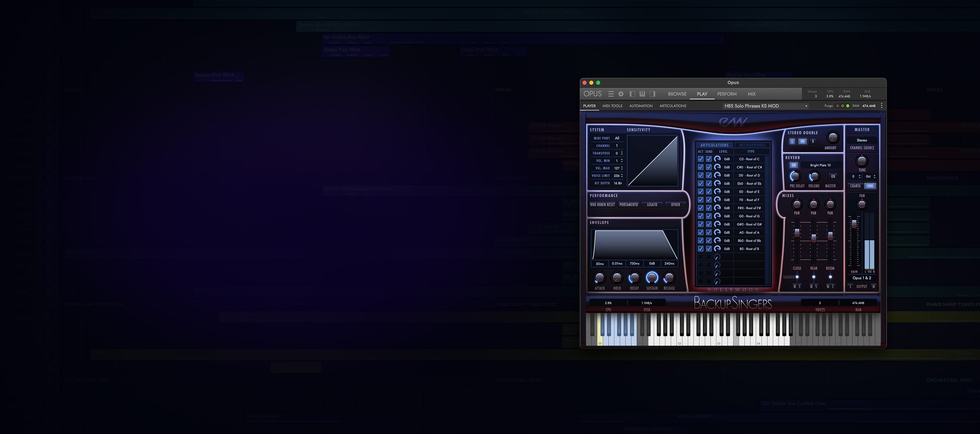
Task: Uncheck Load box for B0 Root of B
Action: 709,248
